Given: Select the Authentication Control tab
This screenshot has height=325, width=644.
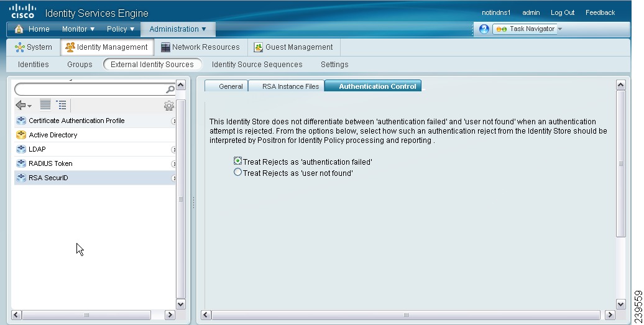Looking at the screenshot, I should (373, 86).
